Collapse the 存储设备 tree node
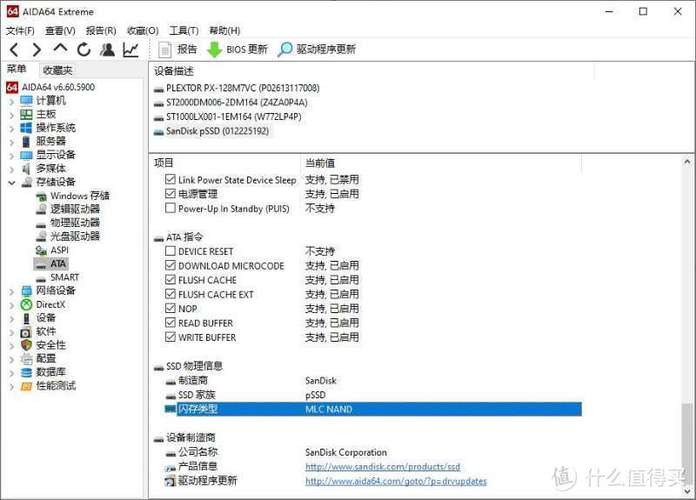 (12, 183)
